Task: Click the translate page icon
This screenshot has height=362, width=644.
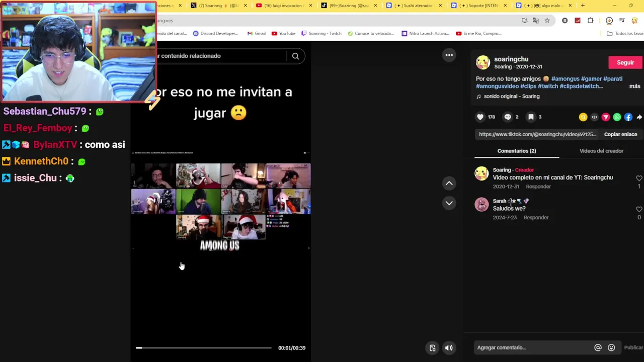Action: (x=536, y=21)
